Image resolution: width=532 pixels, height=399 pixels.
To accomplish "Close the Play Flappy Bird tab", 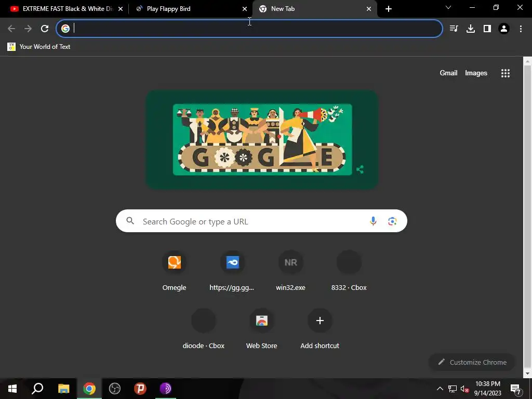I will click(245, 9).
